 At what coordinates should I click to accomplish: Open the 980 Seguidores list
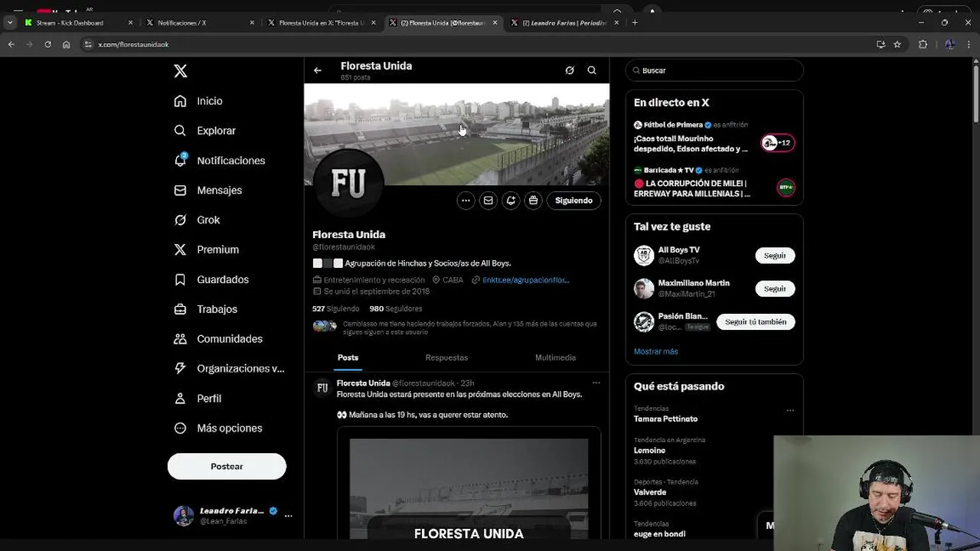396,309
